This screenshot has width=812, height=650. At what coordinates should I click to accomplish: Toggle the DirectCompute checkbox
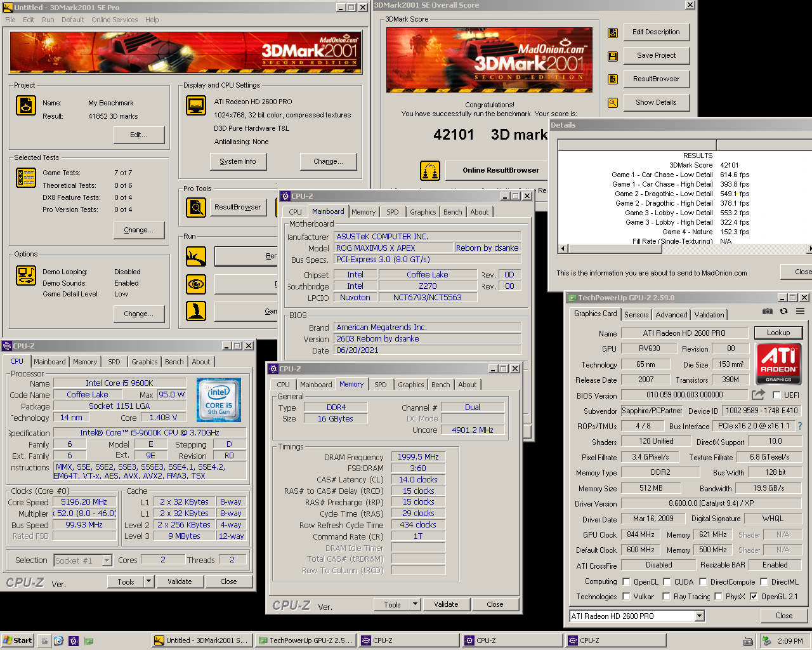[703, 581]
